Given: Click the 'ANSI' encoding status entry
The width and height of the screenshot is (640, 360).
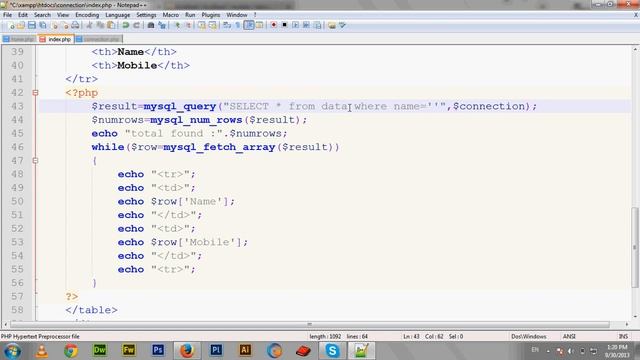Looking at the screenshot, I should coord(569,336).
